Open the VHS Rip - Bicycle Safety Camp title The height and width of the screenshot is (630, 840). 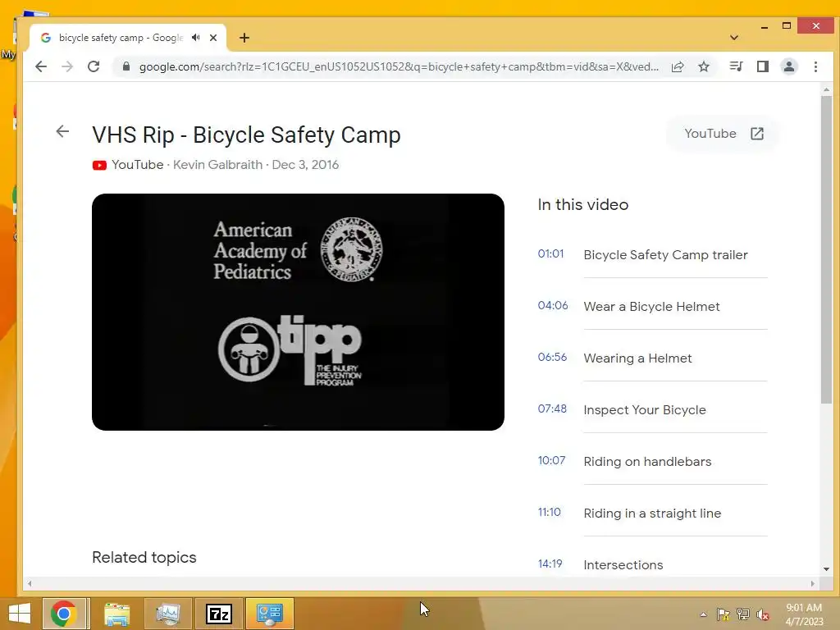pyautogui.click(x=246, y=135)
